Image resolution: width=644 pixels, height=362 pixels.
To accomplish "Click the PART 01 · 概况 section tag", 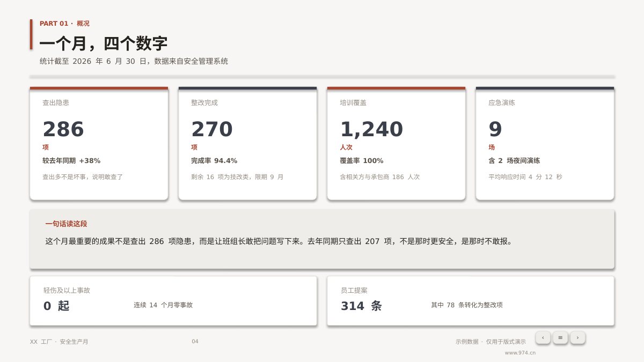I will click(64, 24).
